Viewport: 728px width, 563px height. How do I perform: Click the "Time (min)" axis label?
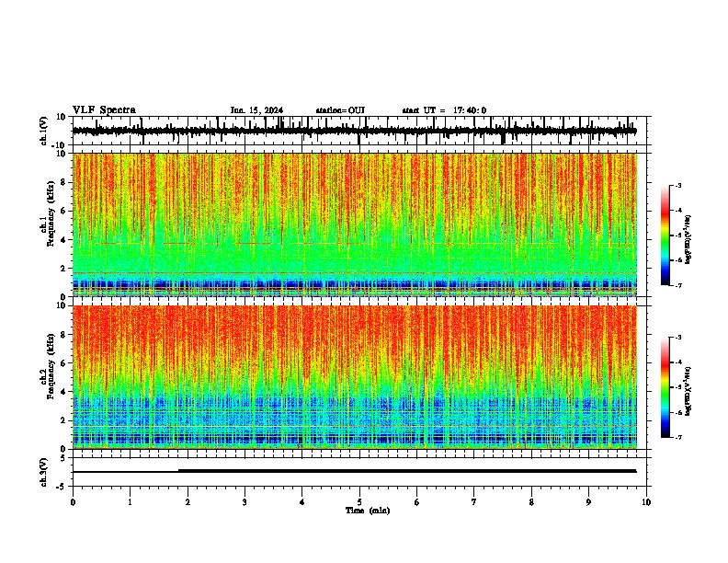368,511
